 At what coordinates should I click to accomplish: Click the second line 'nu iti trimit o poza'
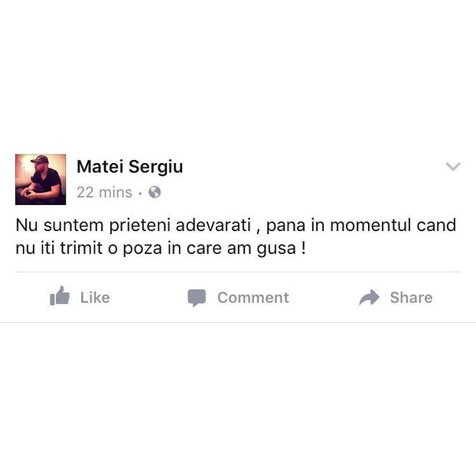pos(160,249)
